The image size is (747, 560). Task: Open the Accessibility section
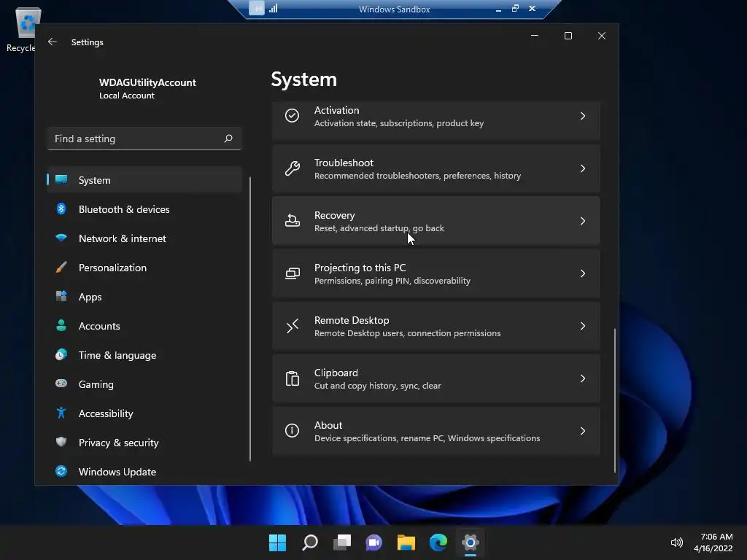point(144,413)
